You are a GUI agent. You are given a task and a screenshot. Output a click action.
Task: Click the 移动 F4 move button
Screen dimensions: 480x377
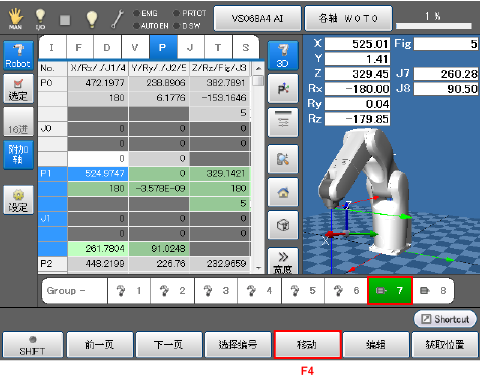pyautogui.click(x=307, y=345)
